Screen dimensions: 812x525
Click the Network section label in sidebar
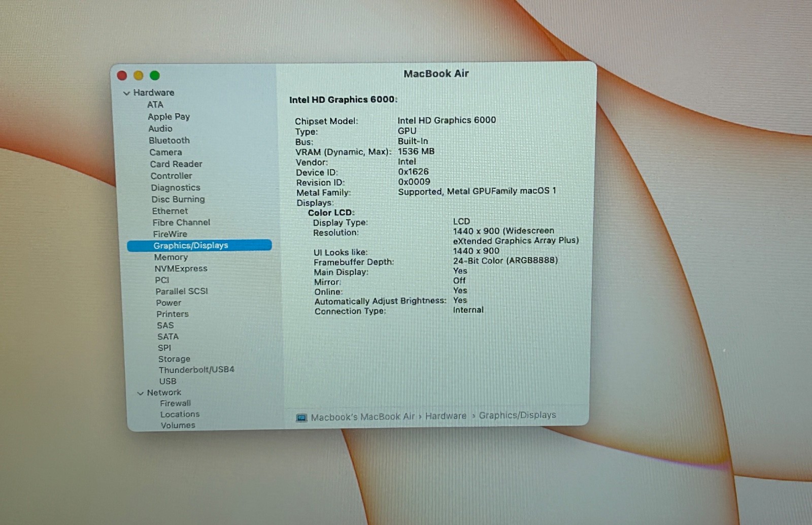click(164, 392)
